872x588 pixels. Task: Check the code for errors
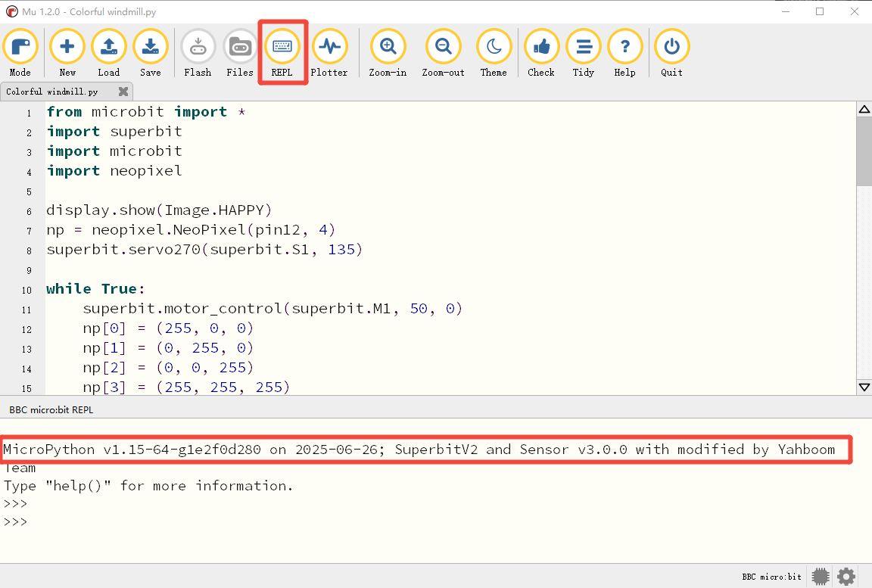pyautogui.click(x=541, y=54)
